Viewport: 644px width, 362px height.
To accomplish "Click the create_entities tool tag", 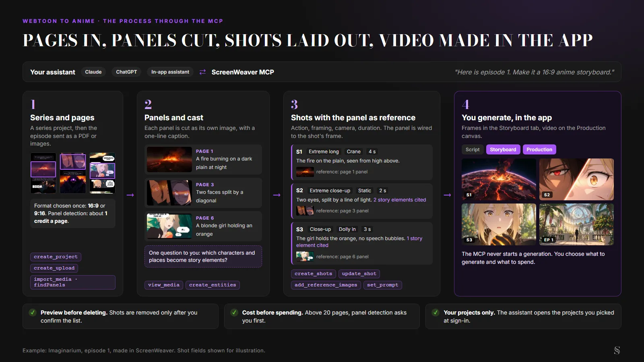I will click(x=213, y=285).
